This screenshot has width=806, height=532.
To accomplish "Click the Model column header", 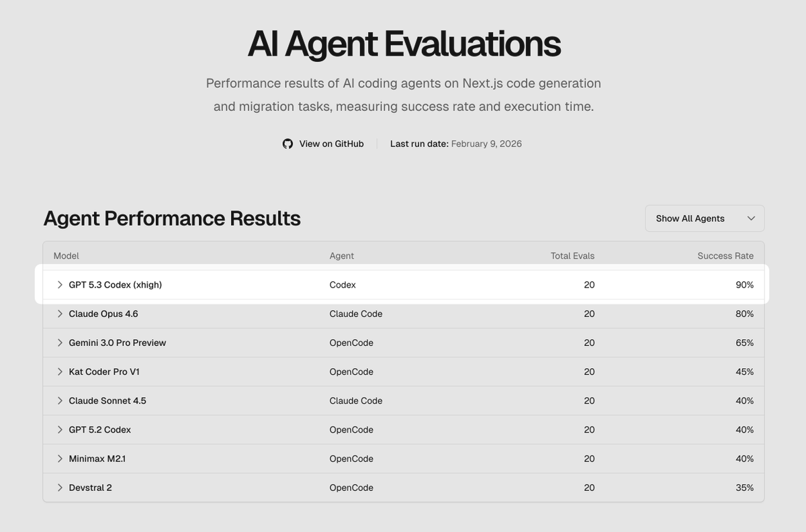I will coord(66,256).
